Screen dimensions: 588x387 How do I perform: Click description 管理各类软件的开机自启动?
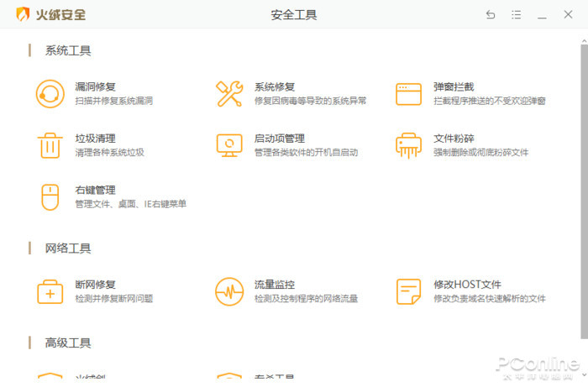click(x=306, y=153)
